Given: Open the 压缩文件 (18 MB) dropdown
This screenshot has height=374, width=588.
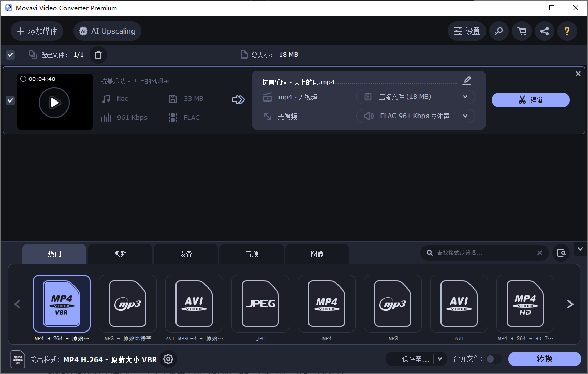Looking at the screenshot, I should (415, 97).
